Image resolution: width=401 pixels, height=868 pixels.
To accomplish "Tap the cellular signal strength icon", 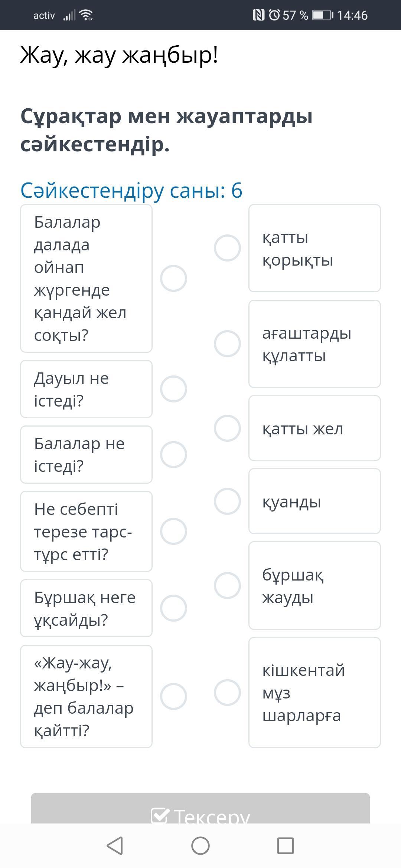I will [69, 16].
